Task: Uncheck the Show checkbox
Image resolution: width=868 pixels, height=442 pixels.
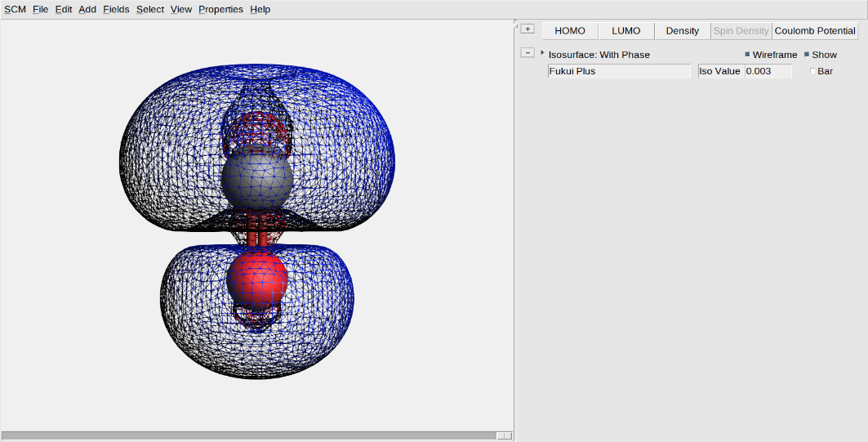Action: [x=807, y=55]
